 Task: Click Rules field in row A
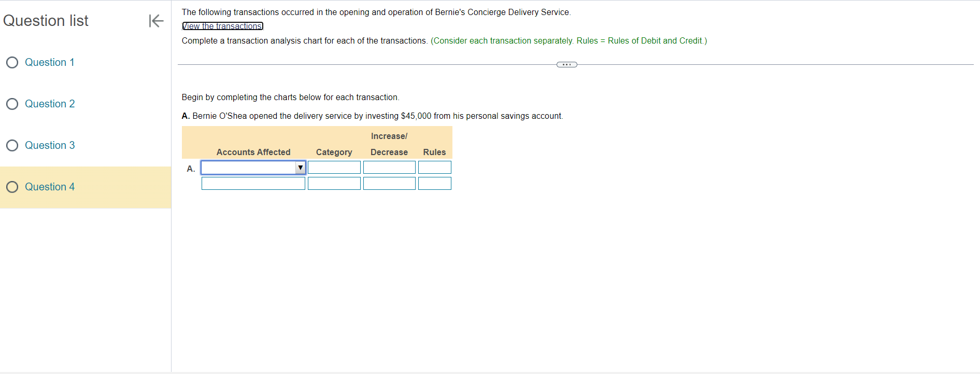tap(435, 168)
